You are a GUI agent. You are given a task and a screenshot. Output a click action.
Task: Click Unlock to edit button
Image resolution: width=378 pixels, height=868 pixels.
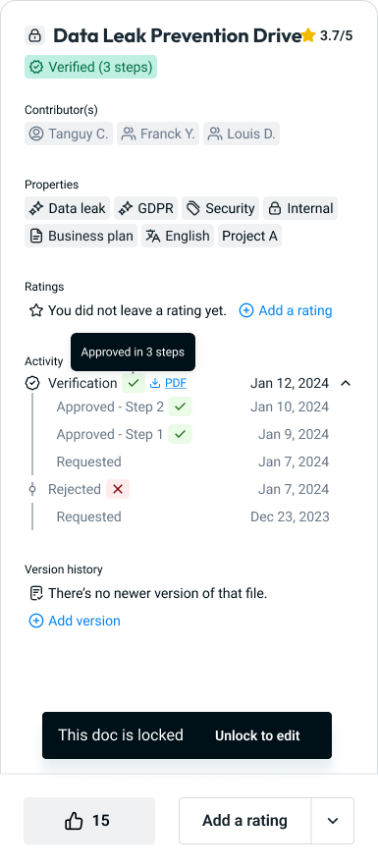coord(257,735)
